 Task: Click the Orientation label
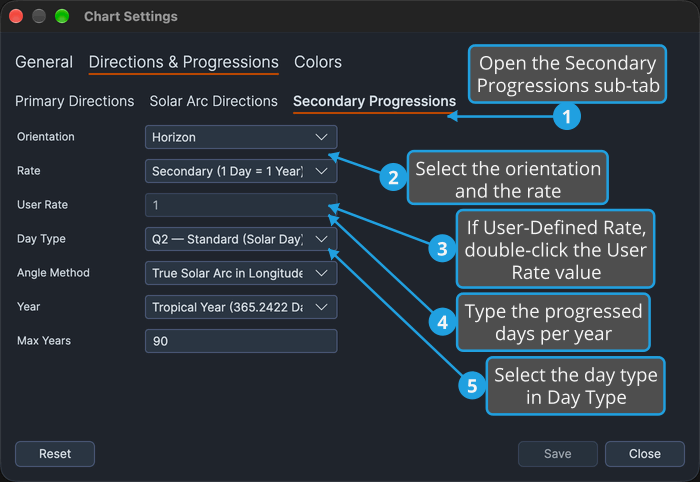pyautogui.click(x=46, y=137)
